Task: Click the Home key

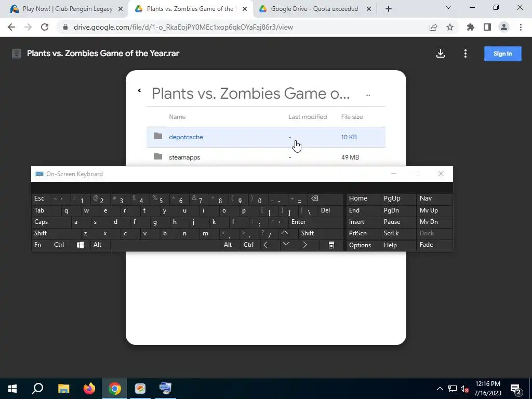Action: [x=363, y=199]
